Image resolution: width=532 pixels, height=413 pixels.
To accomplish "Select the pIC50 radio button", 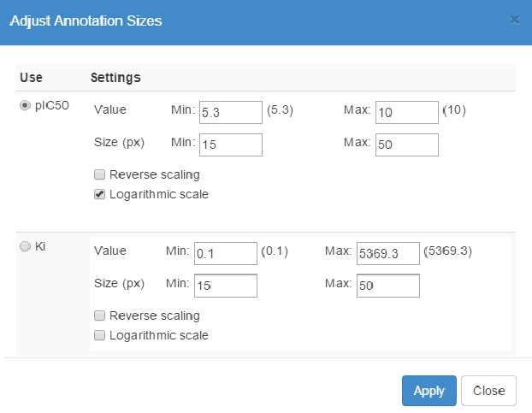I will click(25, 105).
